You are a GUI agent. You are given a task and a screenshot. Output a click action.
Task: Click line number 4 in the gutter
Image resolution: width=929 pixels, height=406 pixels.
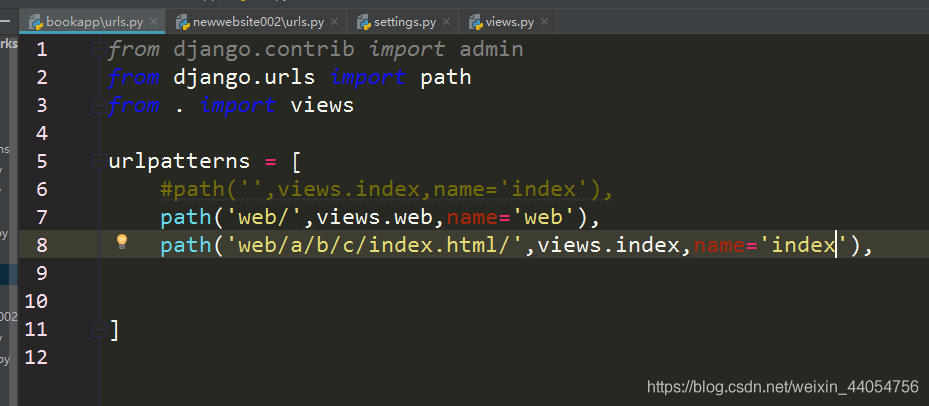point(41,133)
